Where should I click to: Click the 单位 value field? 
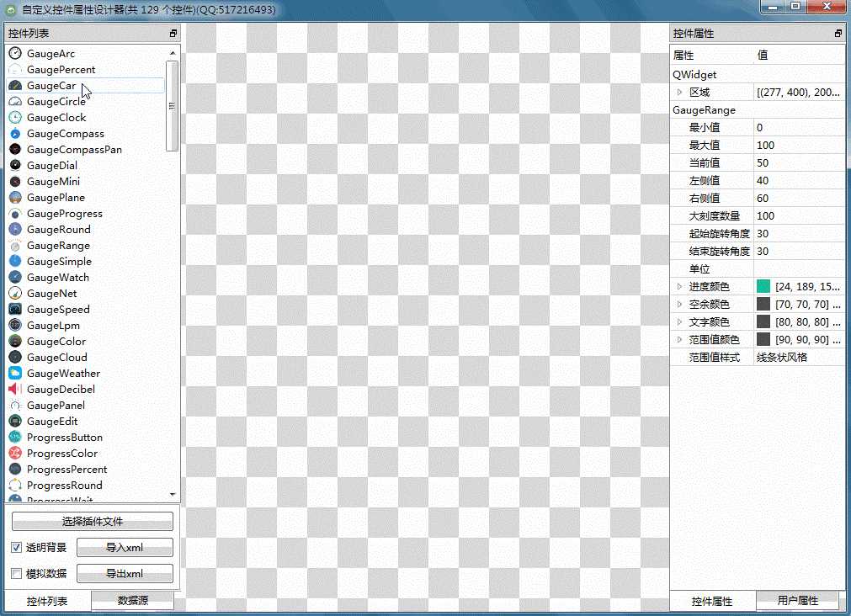click(799, 268)
